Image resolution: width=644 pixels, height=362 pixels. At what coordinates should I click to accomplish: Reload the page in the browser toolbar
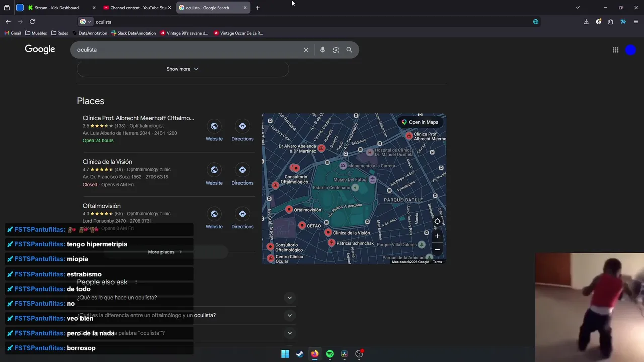[32, 22]
